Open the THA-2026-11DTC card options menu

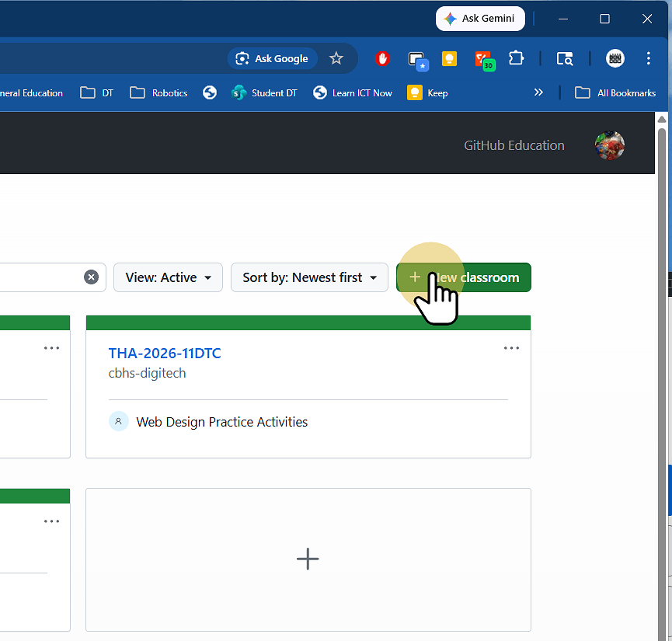click(511, 348)
